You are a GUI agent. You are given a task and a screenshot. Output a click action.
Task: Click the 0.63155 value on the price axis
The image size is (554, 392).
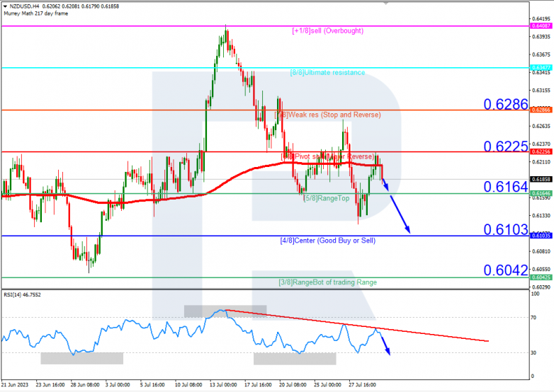541,91
